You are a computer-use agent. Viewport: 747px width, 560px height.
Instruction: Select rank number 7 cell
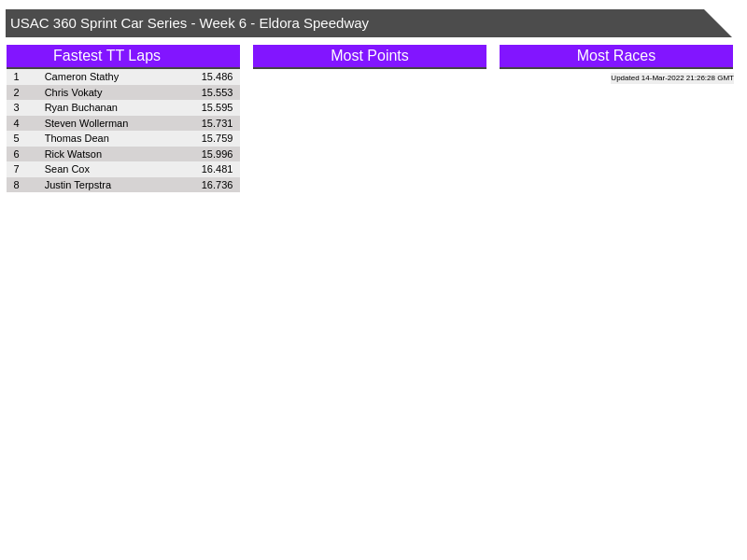point(16,169)
